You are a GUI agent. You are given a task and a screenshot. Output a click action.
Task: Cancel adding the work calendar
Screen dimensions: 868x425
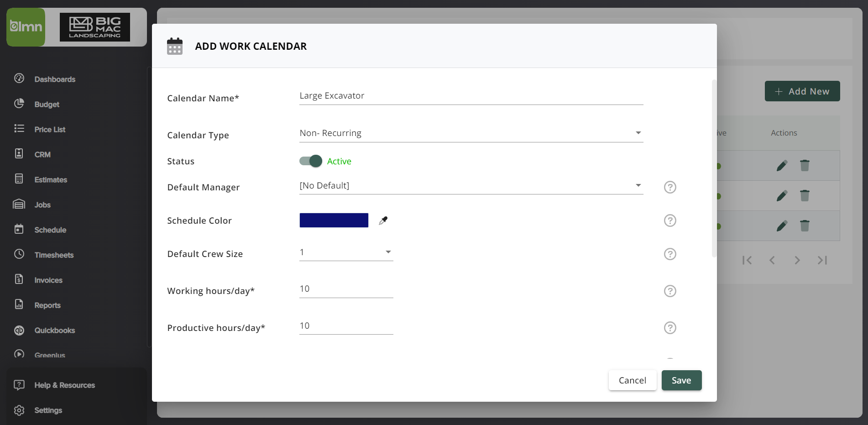click(x=633, y=380)
